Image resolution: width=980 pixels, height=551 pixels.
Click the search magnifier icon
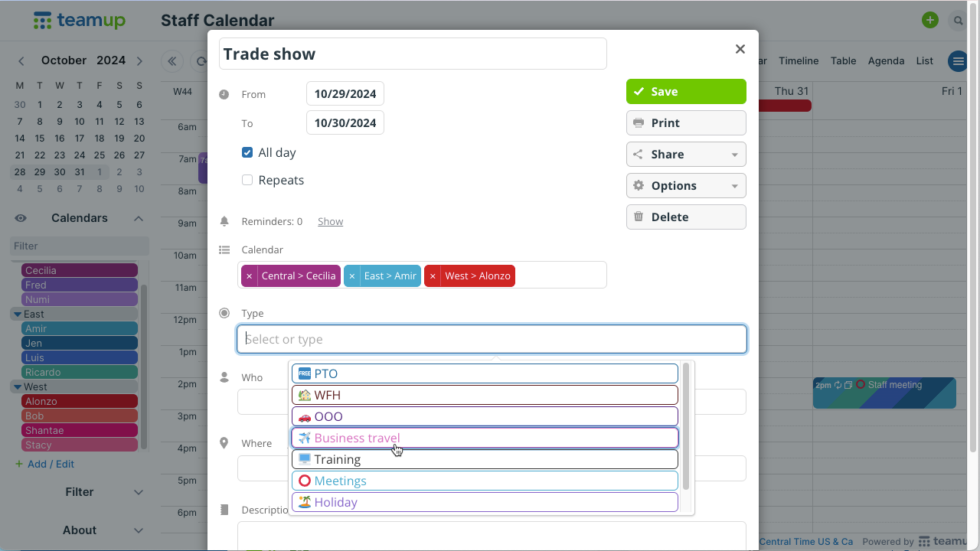click(959, 20)
